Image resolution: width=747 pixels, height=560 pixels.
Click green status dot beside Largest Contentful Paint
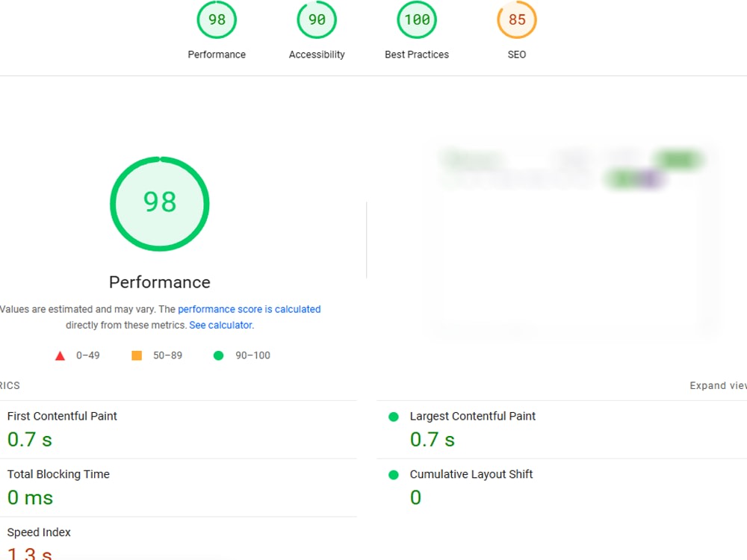[394, 417]
